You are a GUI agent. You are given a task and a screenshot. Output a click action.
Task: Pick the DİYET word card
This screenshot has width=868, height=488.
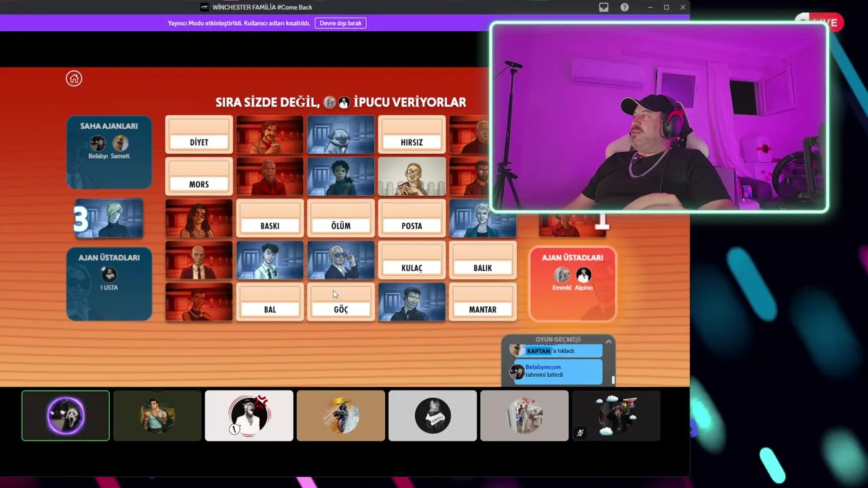click(x=199, y=134)
